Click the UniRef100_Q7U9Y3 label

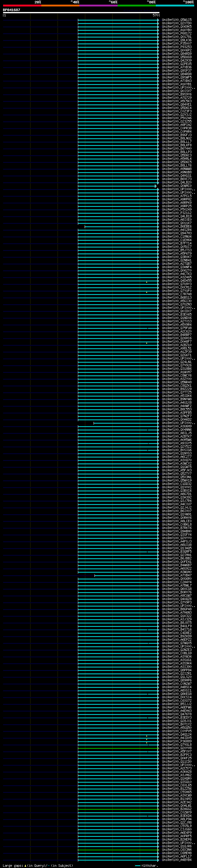point(176,284)
